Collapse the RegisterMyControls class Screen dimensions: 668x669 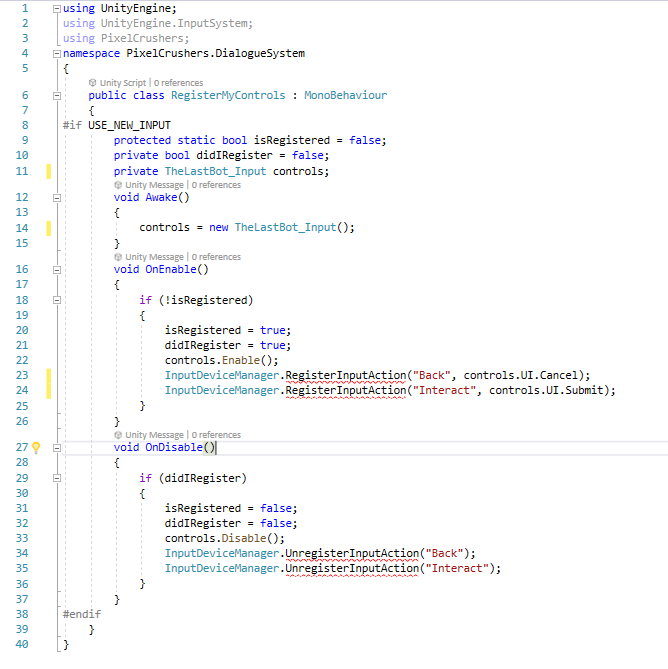coord(57,96)
